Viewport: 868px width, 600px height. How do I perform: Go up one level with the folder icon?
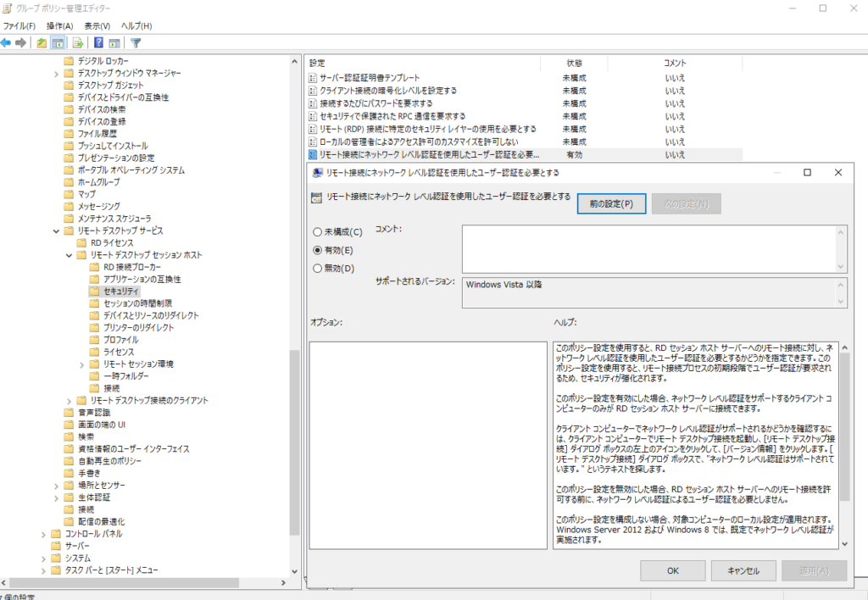tap(42, 42)
